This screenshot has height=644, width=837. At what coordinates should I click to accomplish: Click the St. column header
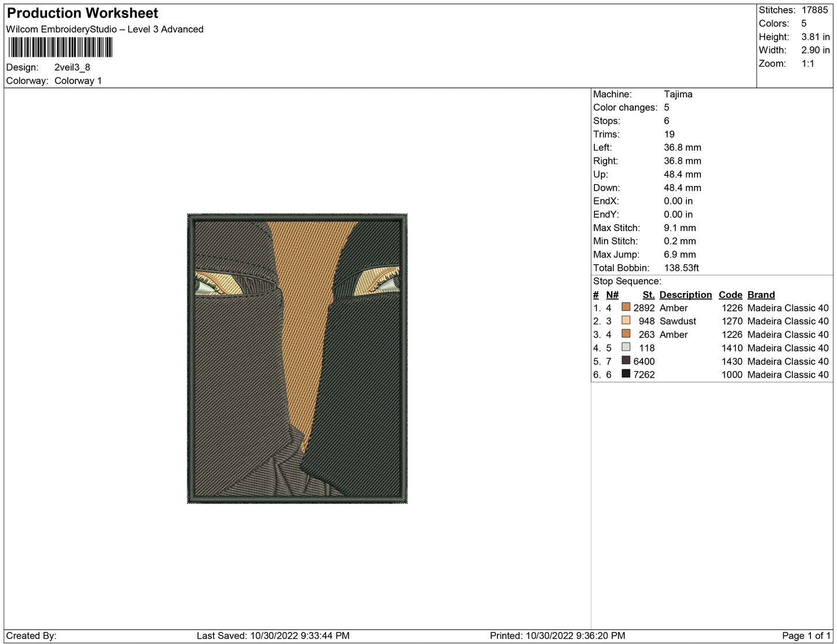point(648,295)
